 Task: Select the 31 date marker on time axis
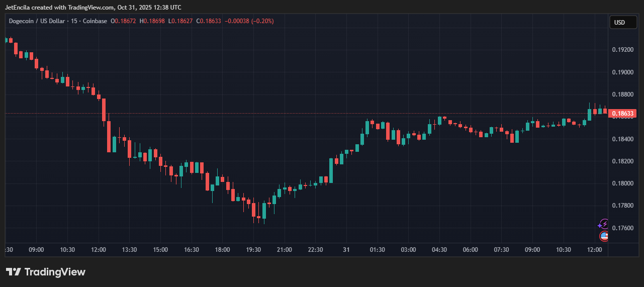[346, 250]
